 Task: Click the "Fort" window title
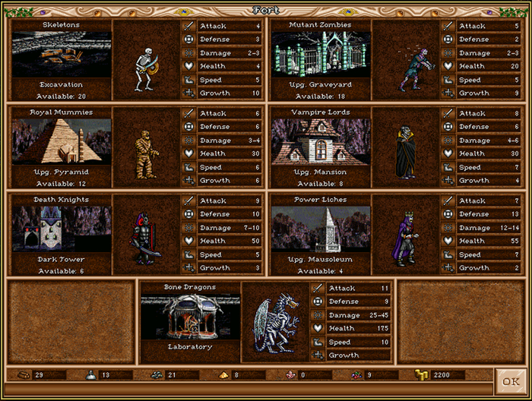pos(266,10)
